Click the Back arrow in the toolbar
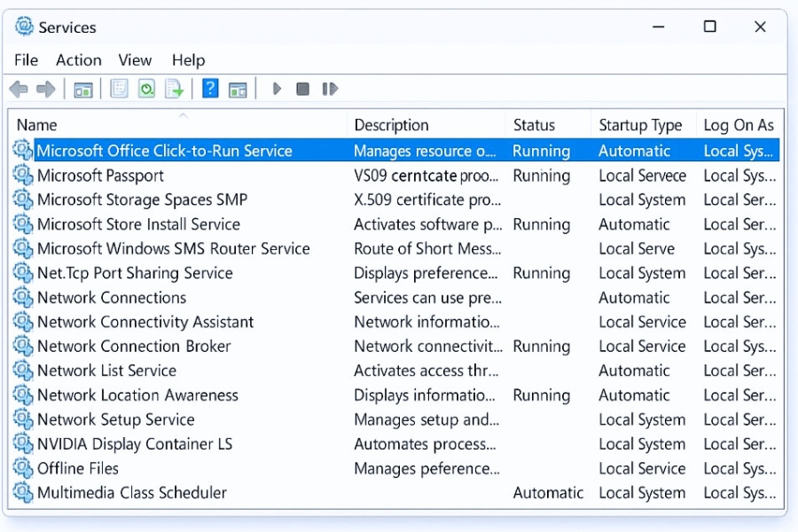Viewport: 798px width, 532px height. coord(19,89)
